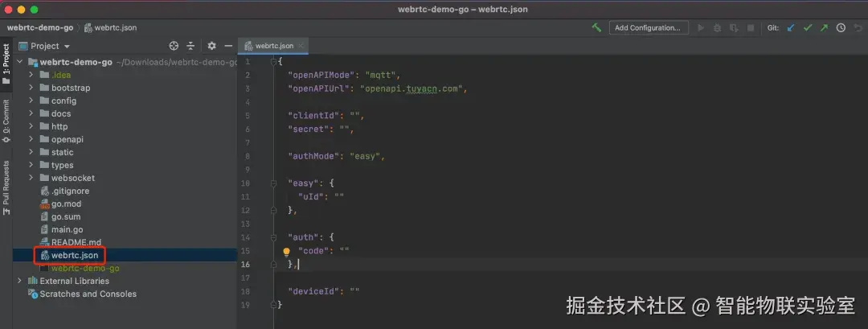Expand the config folder
This screenshot has width=868, height=329.
pyautogui.click(x=31, y=101)
